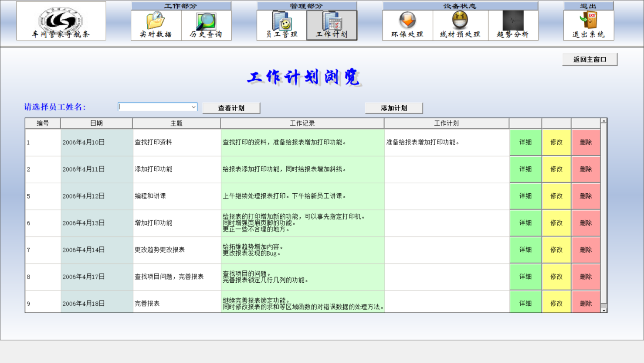Click 删除 for 查找打印资料 row

pyautogui.click(x=586, y=142)
